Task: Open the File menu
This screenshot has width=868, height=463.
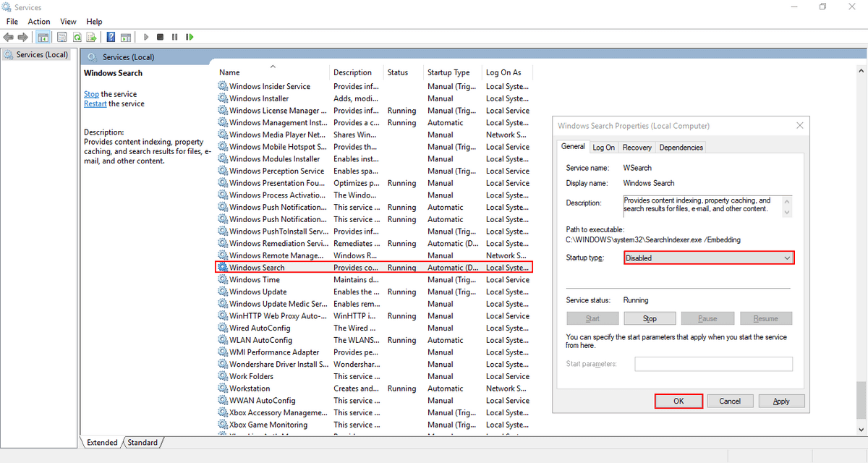Action: pyautogui.click(x=12, y=22)
